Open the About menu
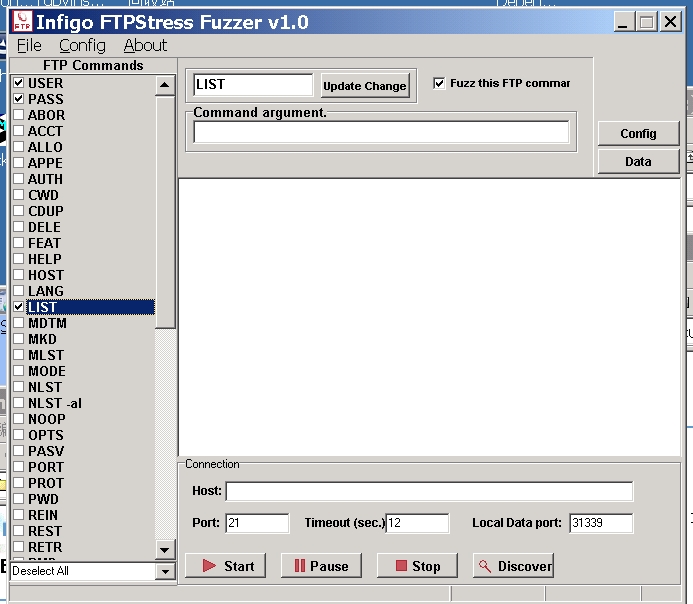The height and width of the screenshot is (604, 693). 145,45
